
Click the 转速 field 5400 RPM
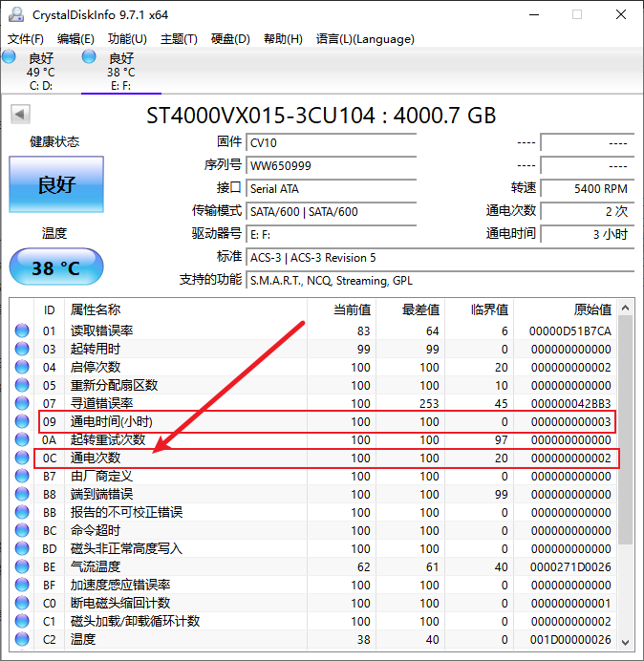(x=588, y=188)
